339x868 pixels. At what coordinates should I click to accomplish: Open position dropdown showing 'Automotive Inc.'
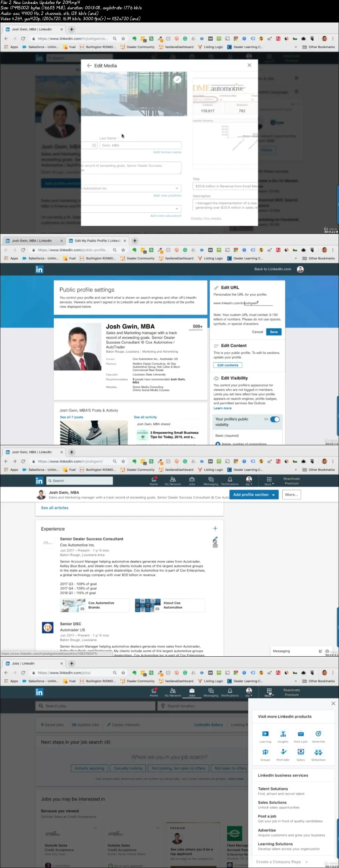pyautogui.click(x=131, y=188)
